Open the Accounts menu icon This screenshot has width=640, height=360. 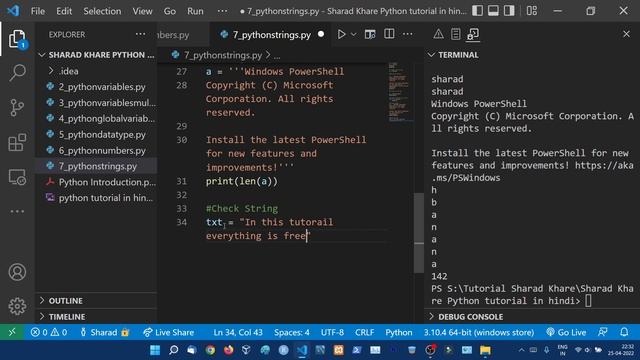17,272
